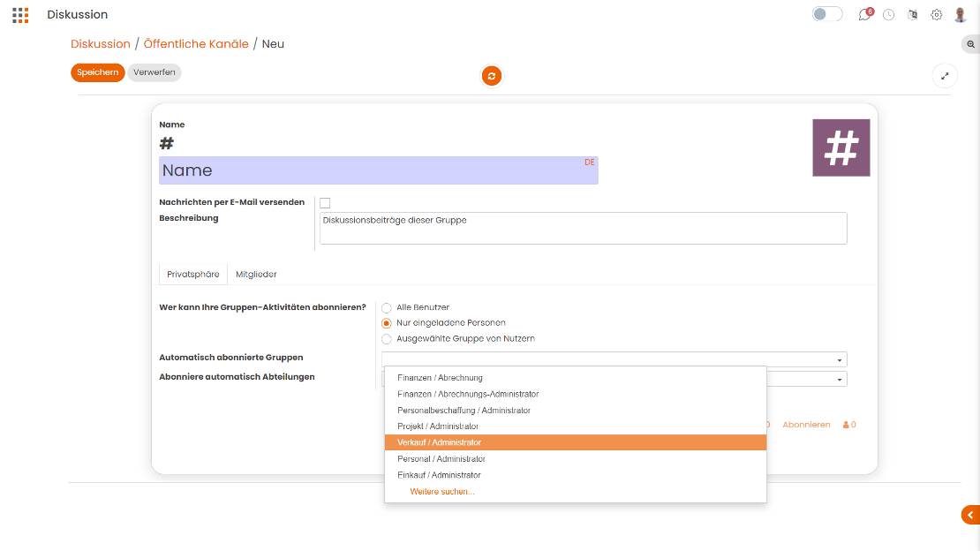Toggle the switch in the top bar
Screen dimensions: 980x551
point(827,14)
